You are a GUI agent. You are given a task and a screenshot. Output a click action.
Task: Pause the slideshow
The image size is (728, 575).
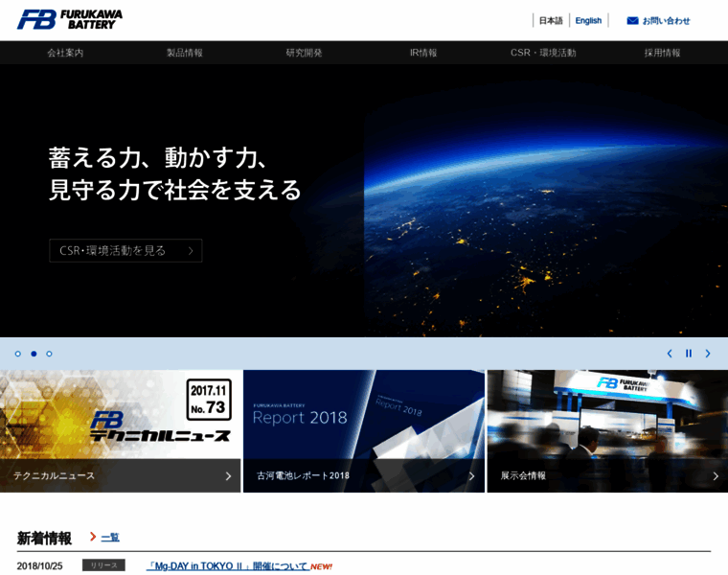pyautogui.click(x=689, y=354)
